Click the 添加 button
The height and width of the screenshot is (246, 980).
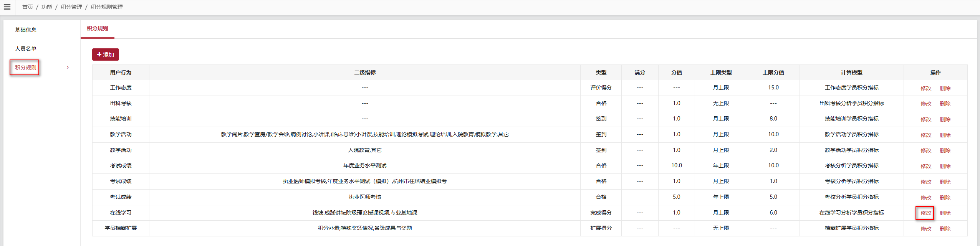pyautogui.click(x=106, y=54)
